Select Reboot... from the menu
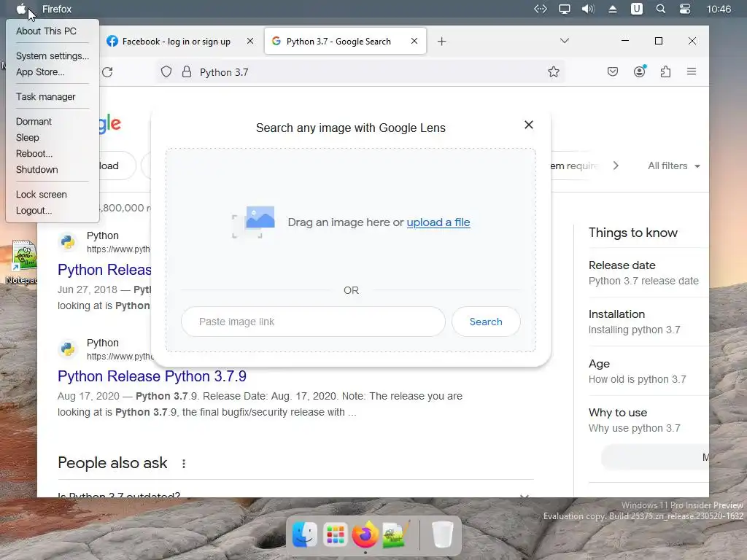The width and height of the screenshot is (747, 560). click(x=34, y=154)
